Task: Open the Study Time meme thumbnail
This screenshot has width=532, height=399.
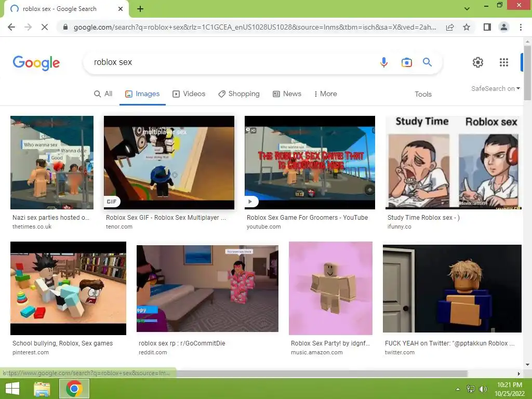Action: 453,163
